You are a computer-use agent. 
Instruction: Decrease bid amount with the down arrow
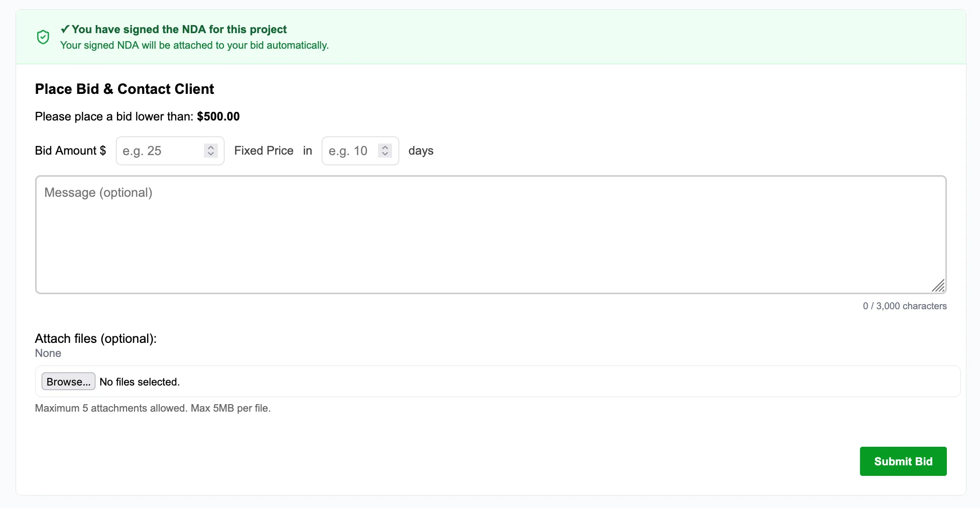211,154
